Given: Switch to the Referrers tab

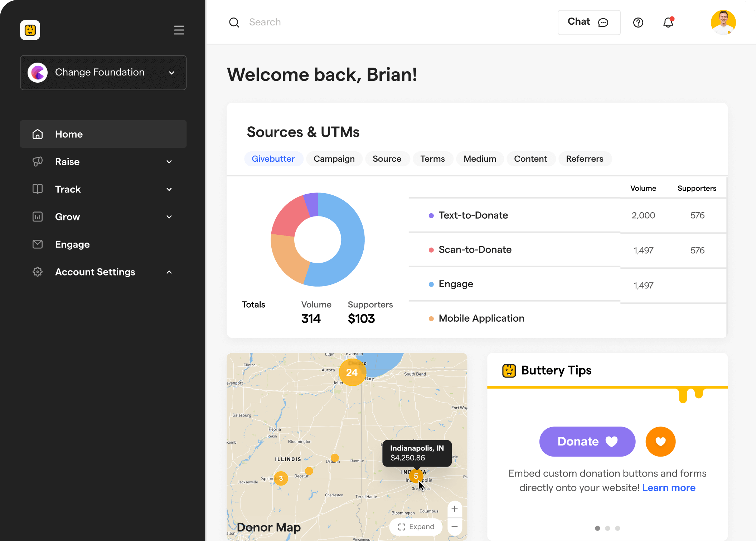Looking at the screenshot, I should click(585, 159).
